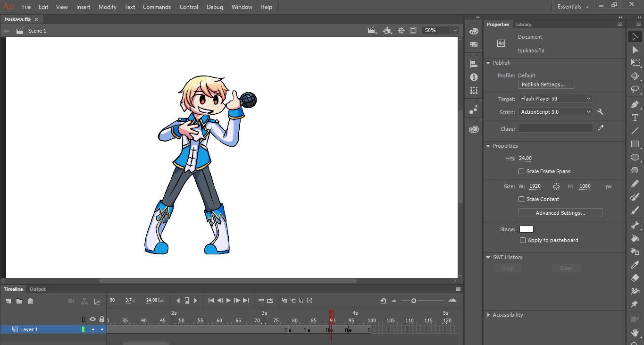Click the New Layer icon in timeline
The width and height of the screenshot is (644, 345).
coord(8,301)
